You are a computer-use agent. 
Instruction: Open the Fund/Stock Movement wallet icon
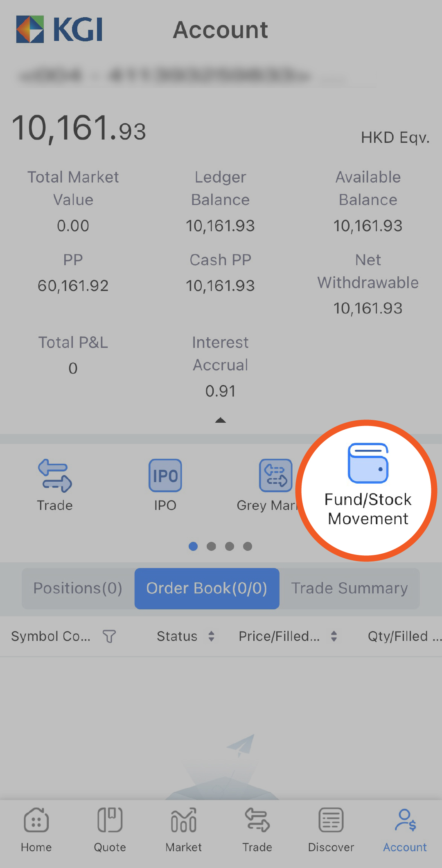(368, 464)
